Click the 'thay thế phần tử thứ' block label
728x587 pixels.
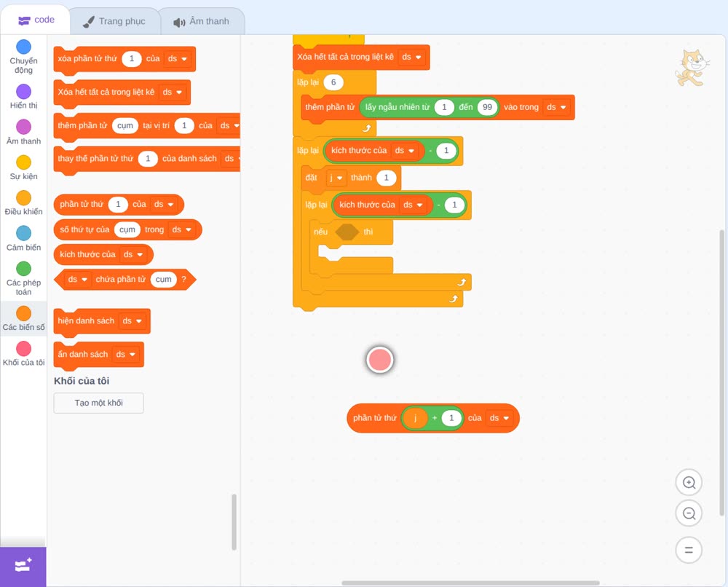pyautogui.click(x=95, y=158)
